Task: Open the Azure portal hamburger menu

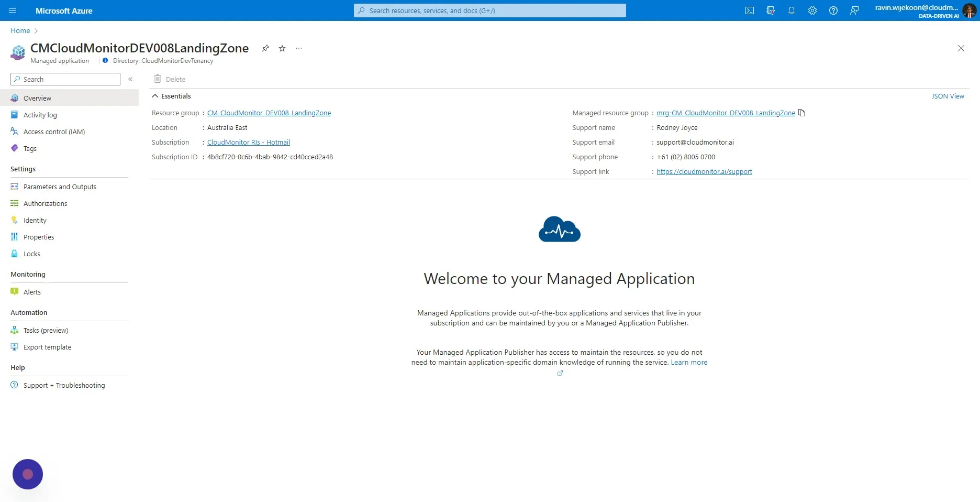Action: click(x=13, y=10)
